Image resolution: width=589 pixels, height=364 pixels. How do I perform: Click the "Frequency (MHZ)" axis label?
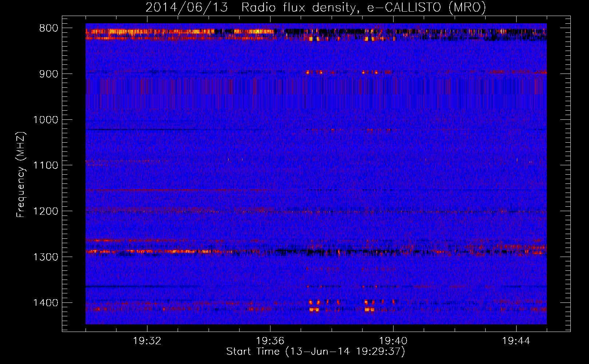pos(21,175)
